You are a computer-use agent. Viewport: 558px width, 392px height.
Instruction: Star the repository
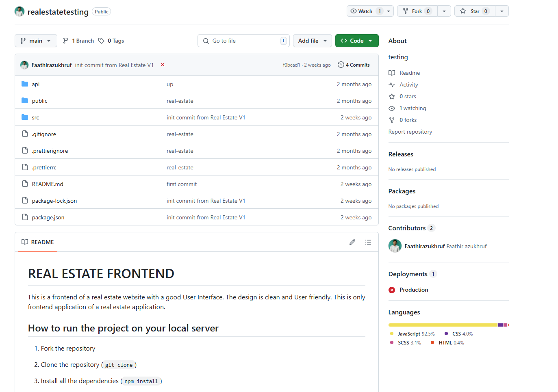tap(475, 11)
